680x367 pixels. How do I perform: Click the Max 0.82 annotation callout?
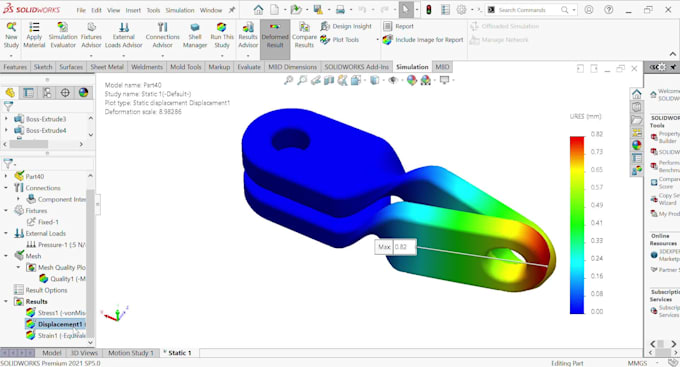[x=396, y=247]
